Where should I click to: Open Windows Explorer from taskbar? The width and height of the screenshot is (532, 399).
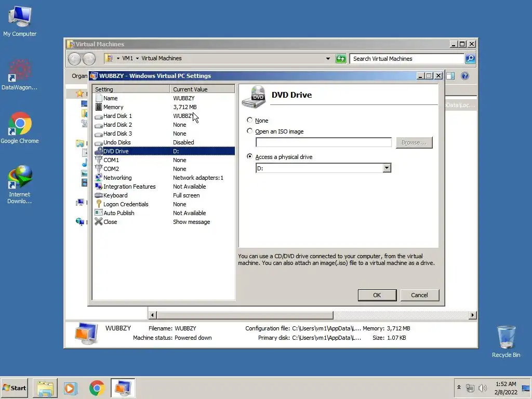coord(45,388)
